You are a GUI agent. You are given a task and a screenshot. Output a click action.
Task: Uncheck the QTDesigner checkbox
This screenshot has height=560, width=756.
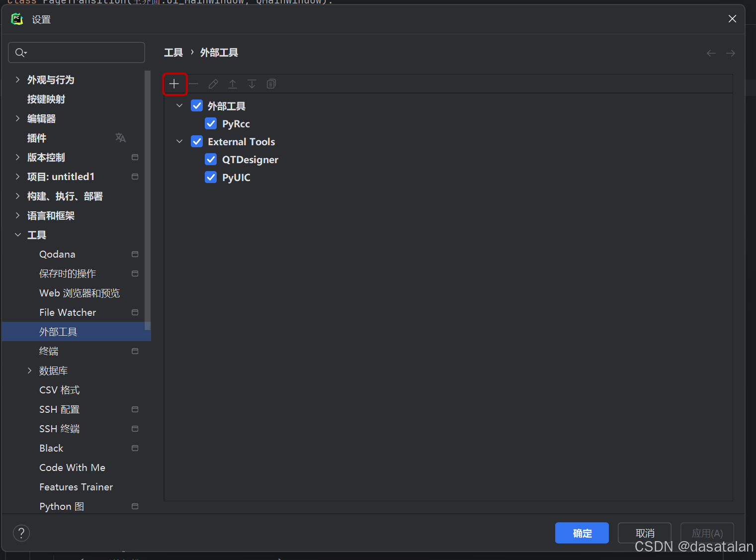(x=211, y=159)
